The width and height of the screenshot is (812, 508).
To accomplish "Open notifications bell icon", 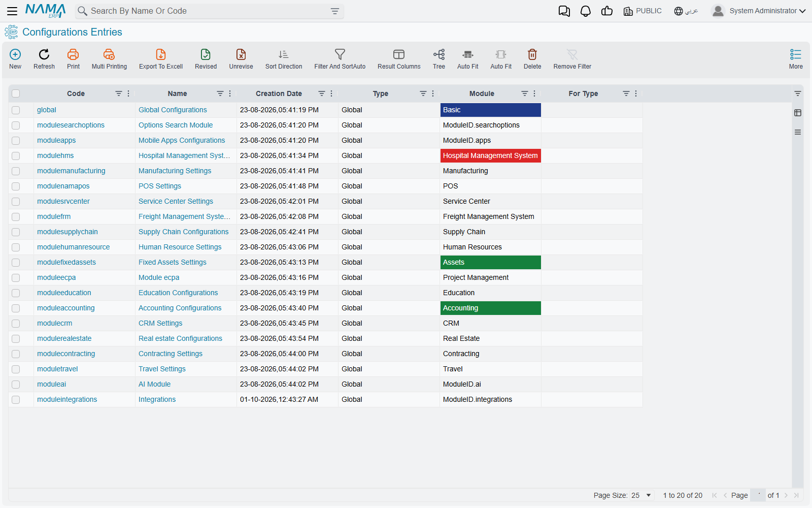I will coord(586,11).
